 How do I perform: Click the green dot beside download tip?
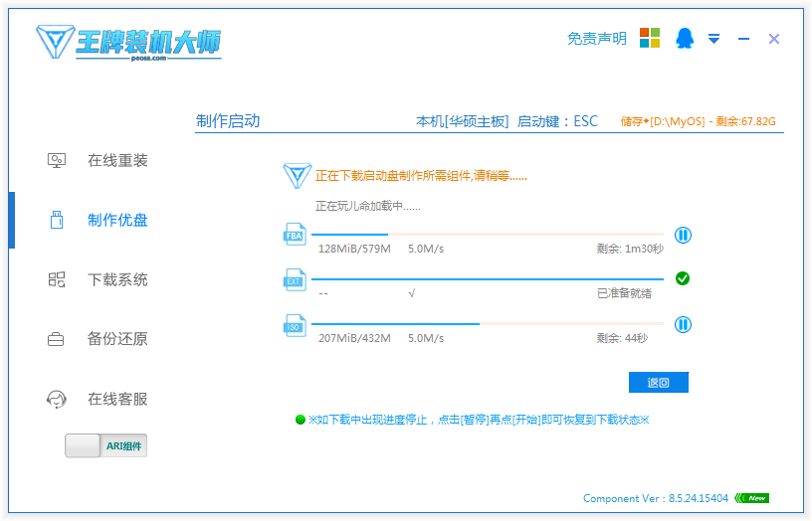[300, 420]
